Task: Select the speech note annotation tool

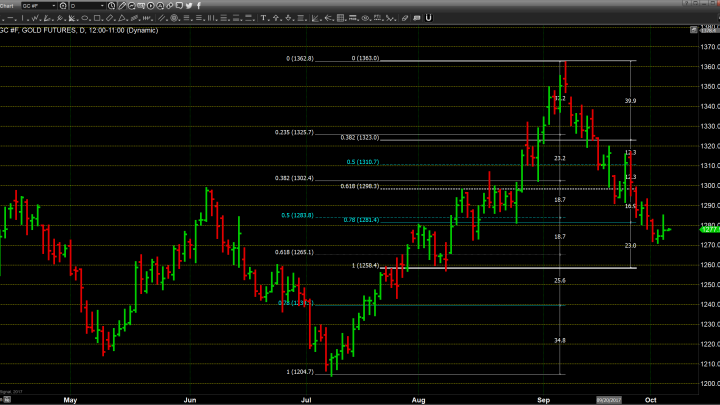Action: point(416,18)
